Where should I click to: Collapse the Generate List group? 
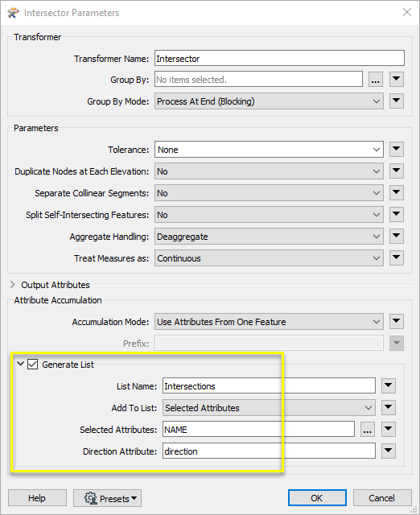coord(20,364)
